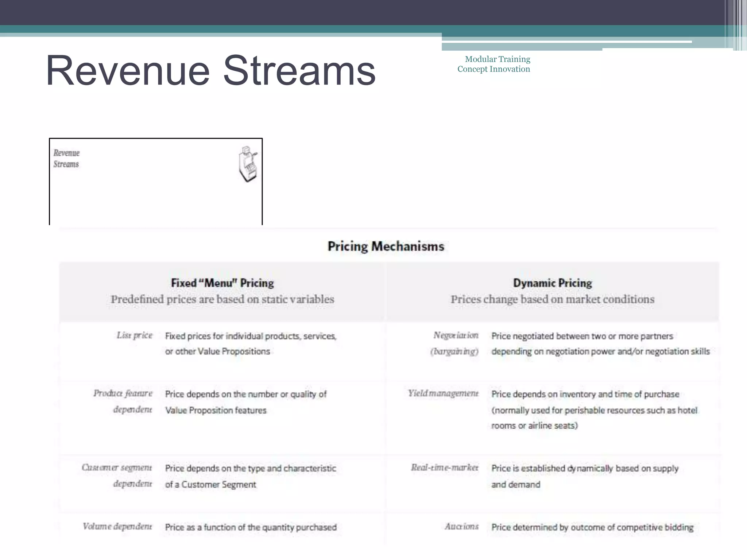Click the 'Yield management' row label
Viewport: 747px width, 560px height.
[x=443, y=393]
